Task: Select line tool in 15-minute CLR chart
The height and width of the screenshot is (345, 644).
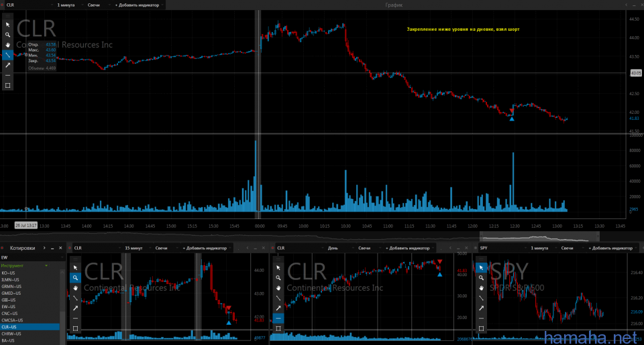Action: click(75, 298)
